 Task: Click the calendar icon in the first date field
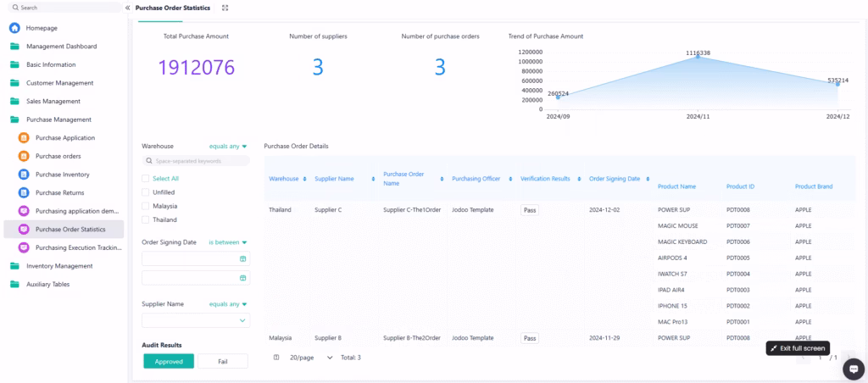[x=242, y=258]
